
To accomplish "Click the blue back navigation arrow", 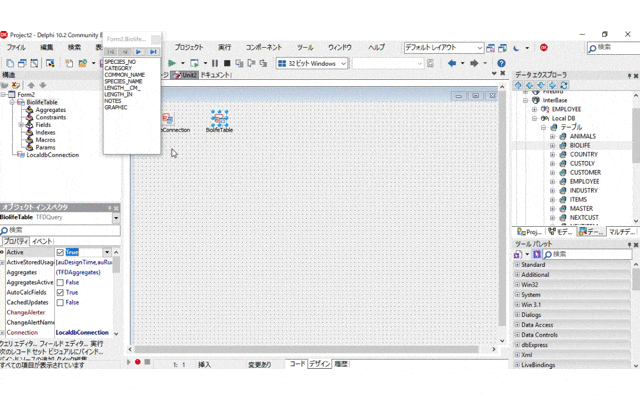I will click(x=452, y=63).
